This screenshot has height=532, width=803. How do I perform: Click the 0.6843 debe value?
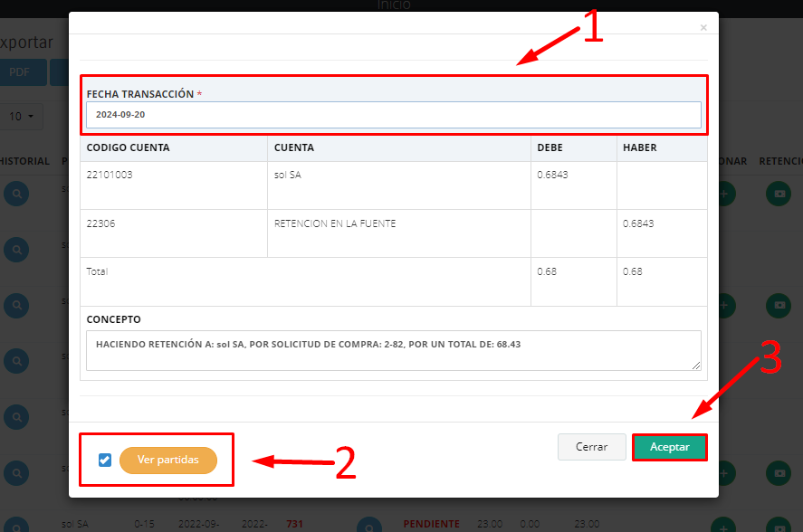click(552, 175)
